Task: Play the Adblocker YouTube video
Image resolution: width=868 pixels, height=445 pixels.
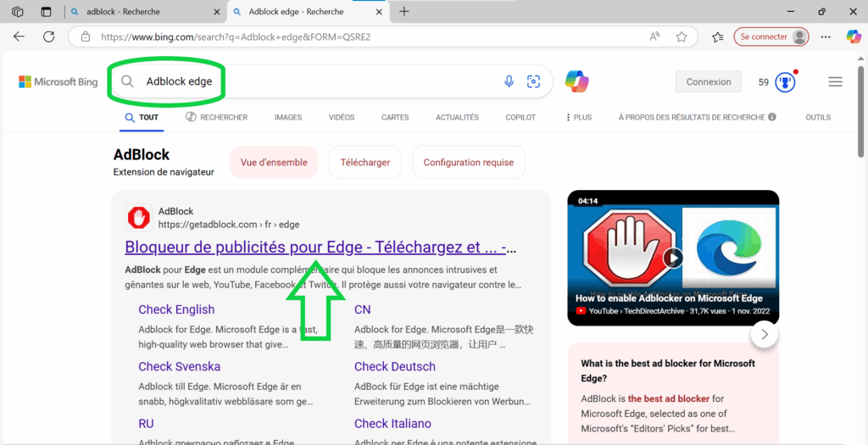Action: (672, 258)
